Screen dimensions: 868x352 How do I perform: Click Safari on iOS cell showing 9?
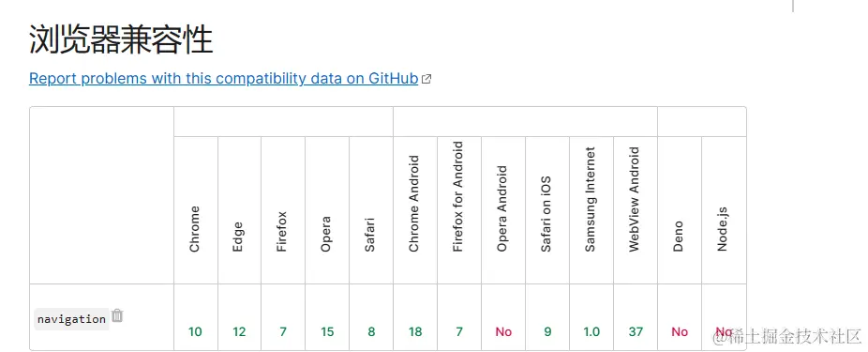pyautogui.click(x=547, y=317)
